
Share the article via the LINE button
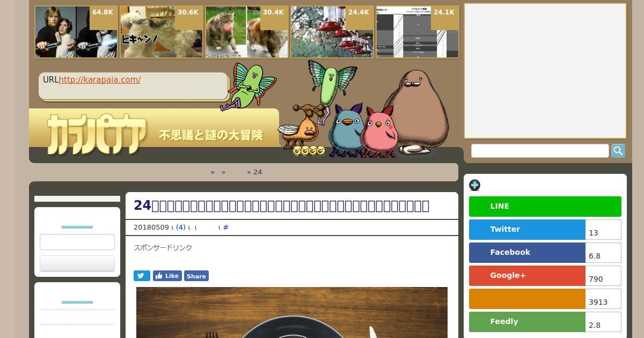(545, 207)
